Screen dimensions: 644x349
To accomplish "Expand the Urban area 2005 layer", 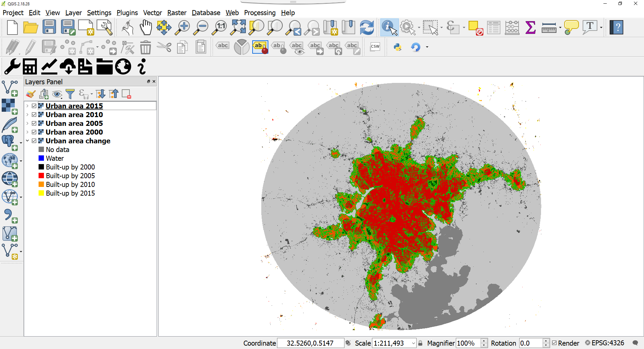I will (x=28, y=123).
